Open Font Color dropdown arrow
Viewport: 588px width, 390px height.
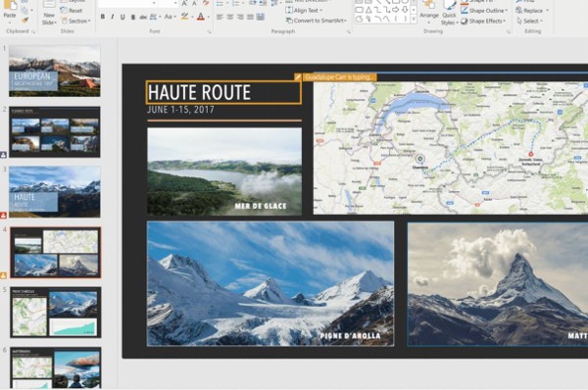tap(208, 18)
